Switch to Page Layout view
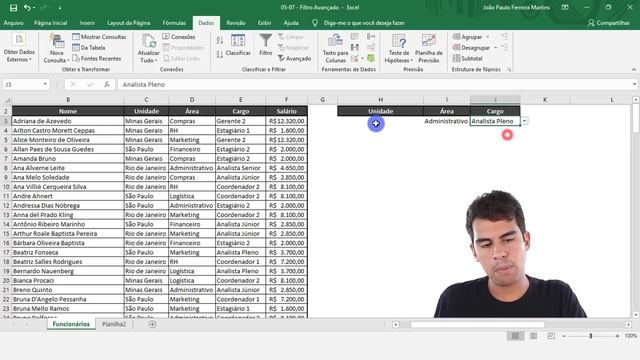The width and height of the screenshot is (640, 360). [533, 336]
